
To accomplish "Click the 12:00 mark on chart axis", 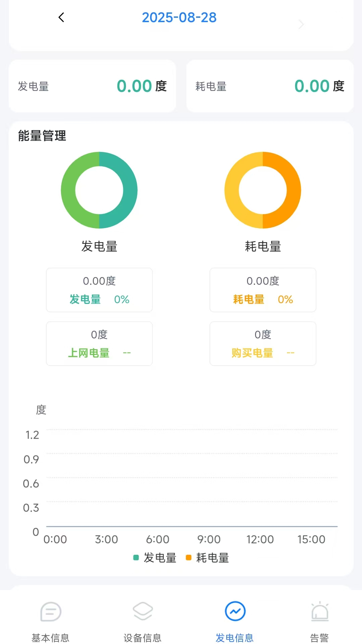I will coord(260,539).
